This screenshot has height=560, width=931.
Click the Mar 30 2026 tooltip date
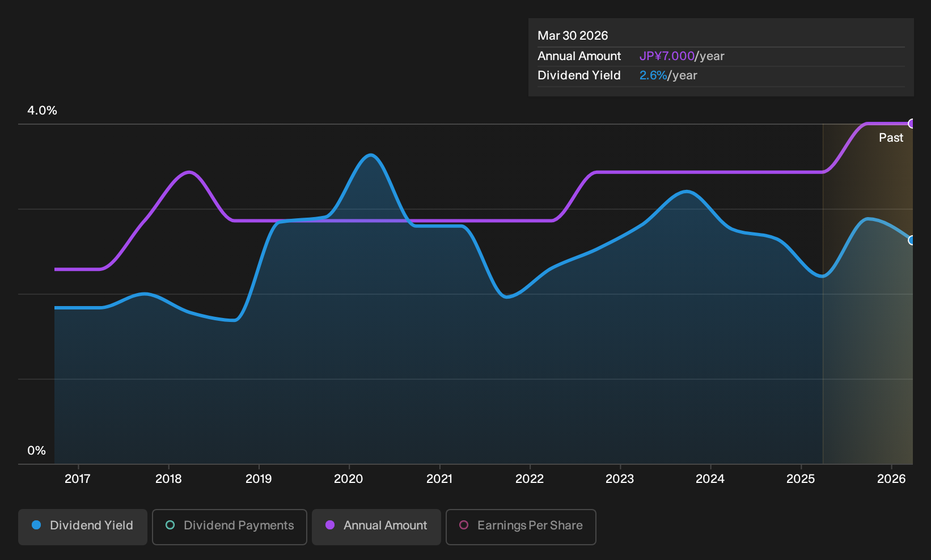coord(573,36)
